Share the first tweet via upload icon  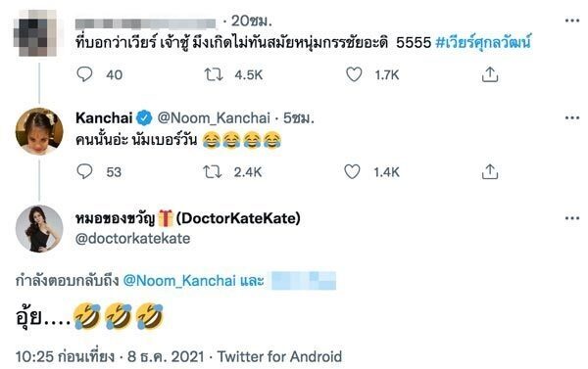coord(490,74)
